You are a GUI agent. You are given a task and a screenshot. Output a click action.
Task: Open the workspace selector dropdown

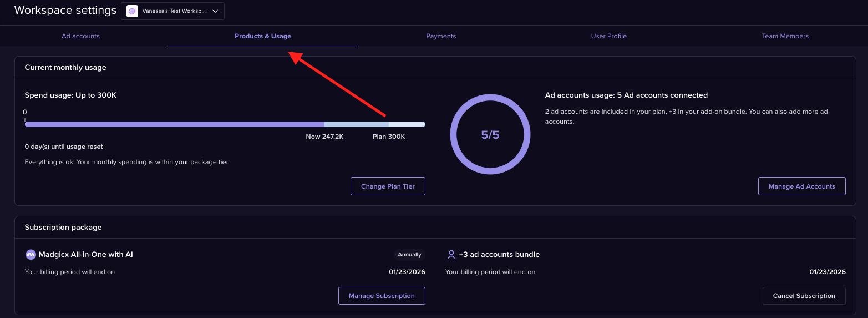(x=172, y=11)
